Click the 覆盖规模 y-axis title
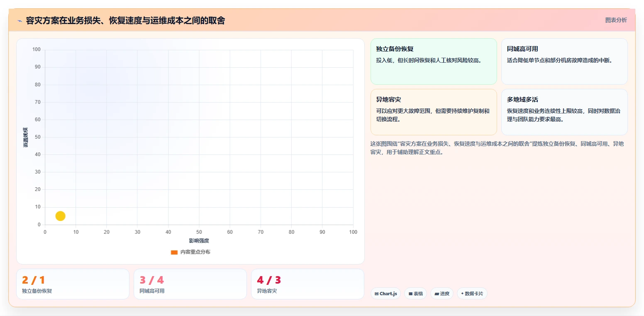The height and width of the screenshot is (316, 644). (x=26, y=137)
